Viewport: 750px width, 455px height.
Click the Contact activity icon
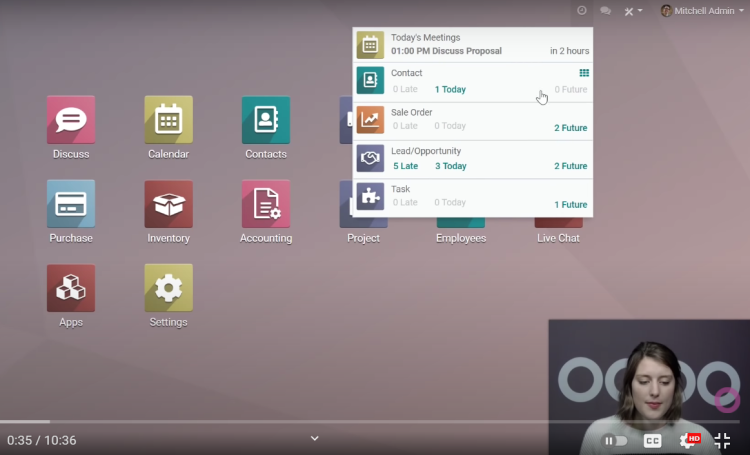(x=370, y=80)
